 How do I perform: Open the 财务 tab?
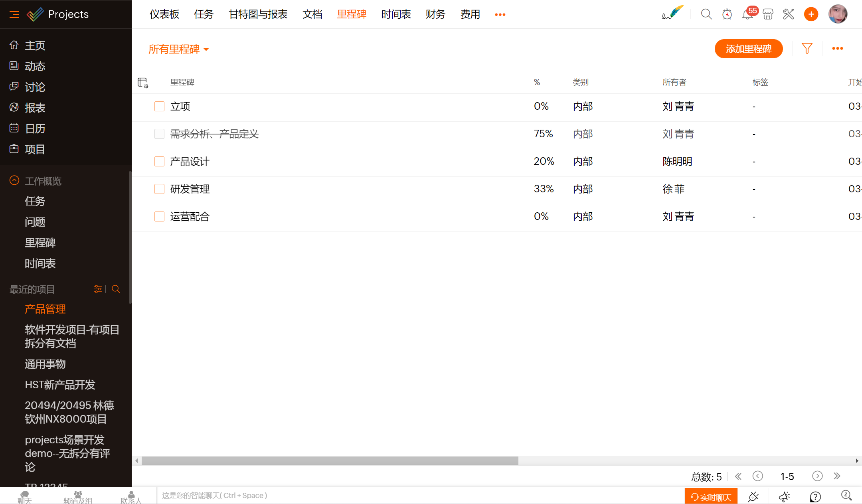coord(435,14)
